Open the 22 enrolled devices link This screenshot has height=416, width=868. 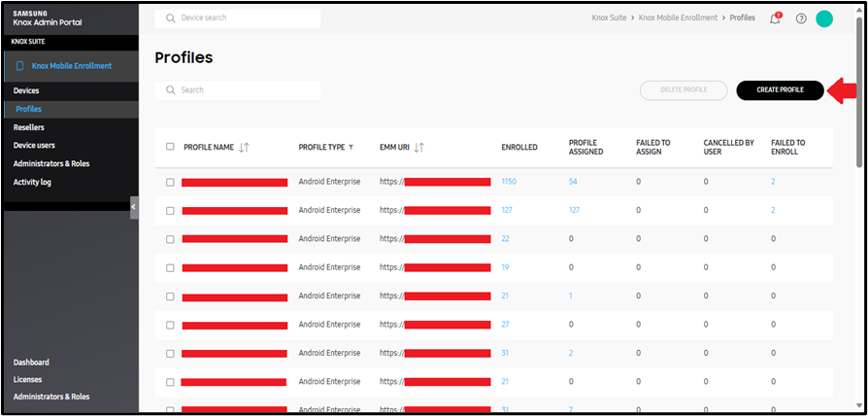pos(506,239)
